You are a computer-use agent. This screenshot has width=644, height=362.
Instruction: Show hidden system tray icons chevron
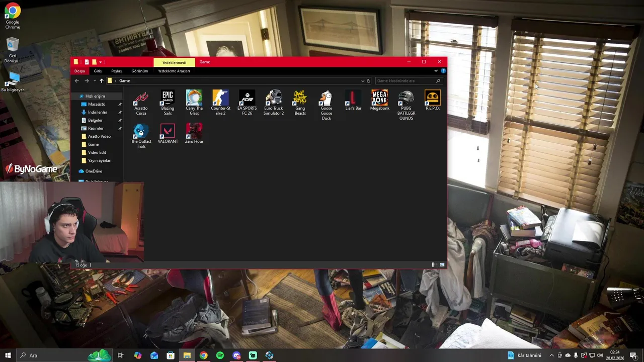point(551,355)
